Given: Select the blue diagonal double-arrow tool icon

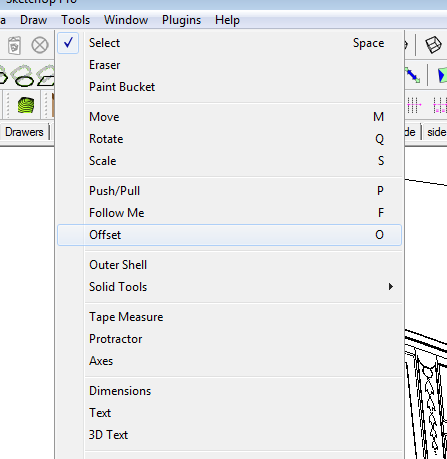Looking at the screenshot, I should click(413, 75).
